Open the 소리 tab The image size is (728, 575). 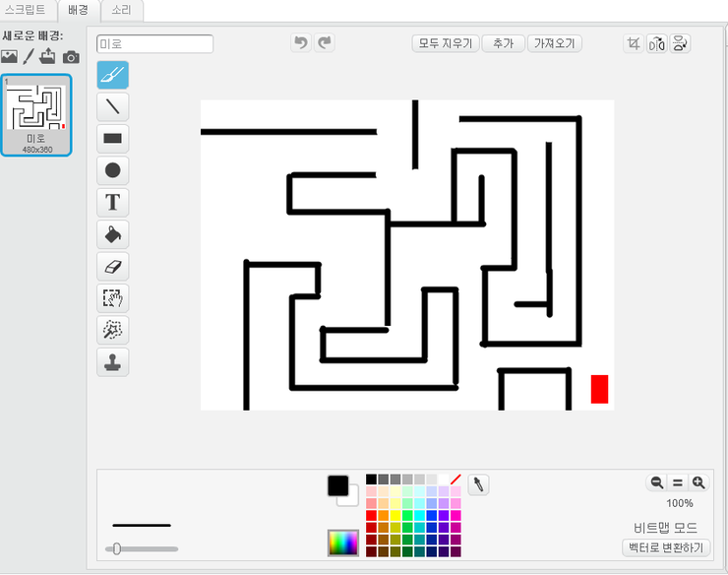(123, 10)
